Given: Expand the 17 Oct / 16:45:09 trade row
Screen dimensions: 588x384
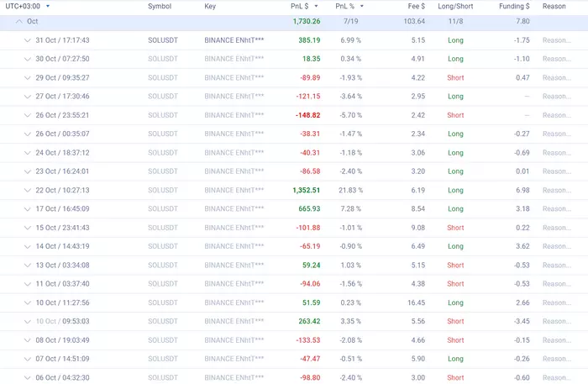Looking at the screenshot, I should (x=28, y=209).
